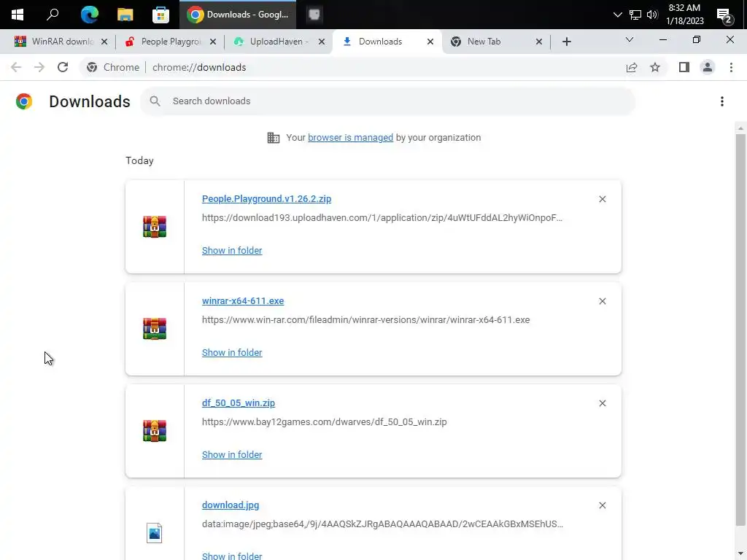Launch Microsoft Edge from taskbar
This screenshot has width=747, height=560.
[89, 15]
